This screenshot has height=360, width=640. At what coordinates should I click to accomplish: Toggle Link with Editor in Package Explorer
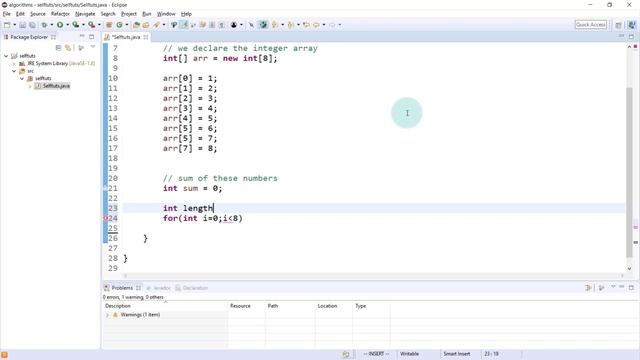68,48
